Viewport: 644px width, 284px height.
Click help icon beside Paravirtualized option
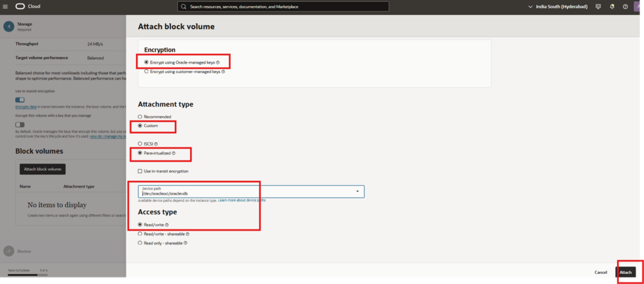[174, 153]
